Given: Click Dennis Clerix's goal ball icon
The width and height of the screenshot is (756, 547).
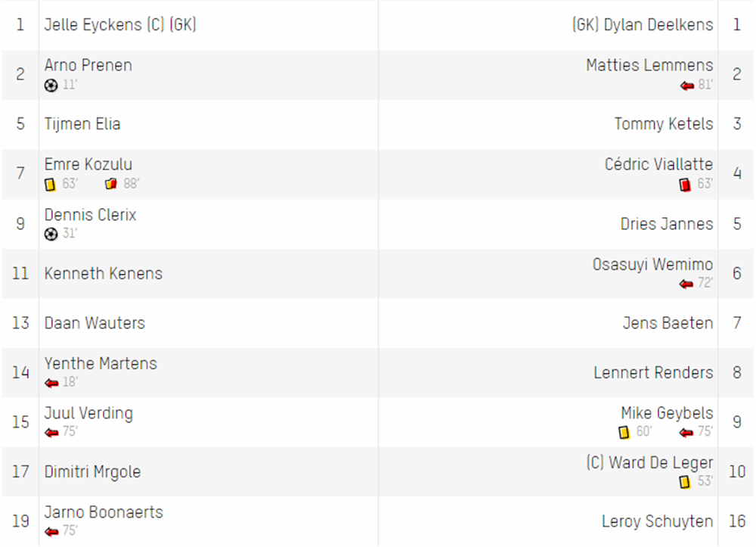Looking at the screenshot, I should 51,234.
